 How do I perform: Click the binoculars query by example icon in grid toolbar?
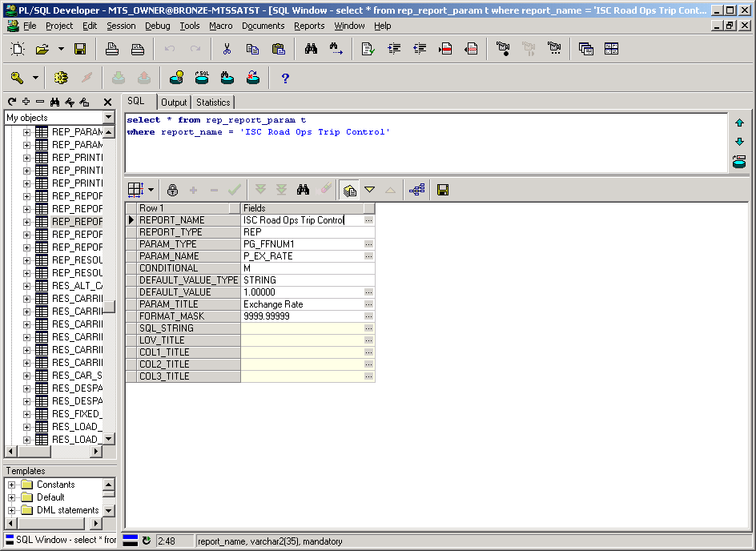[303, 190]
